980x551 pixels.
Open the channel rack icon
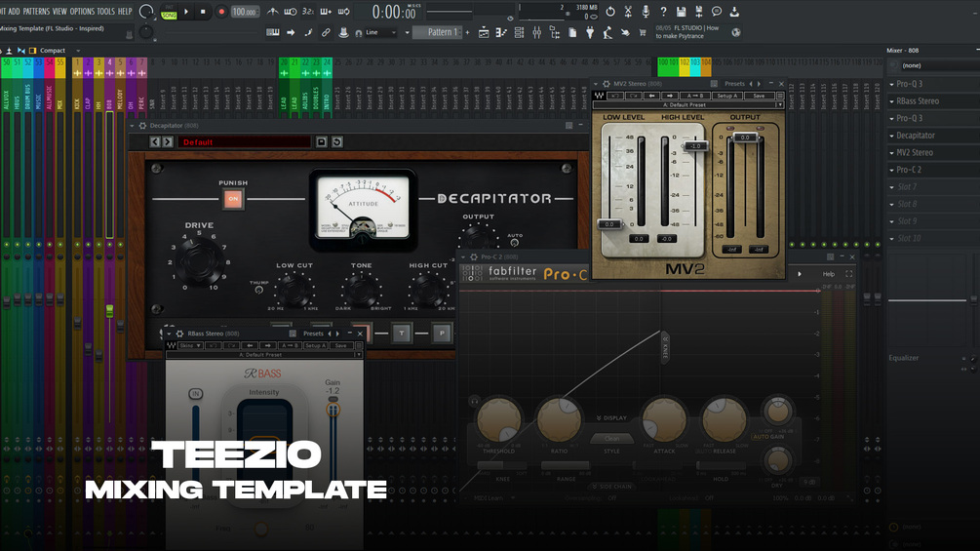click(519, 32)
